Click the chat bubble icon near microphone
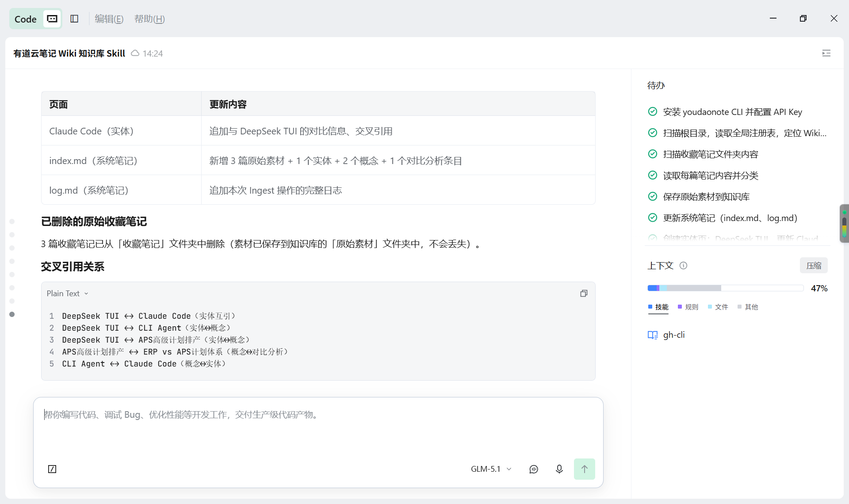The image size is (849, 504). (534, 469)
